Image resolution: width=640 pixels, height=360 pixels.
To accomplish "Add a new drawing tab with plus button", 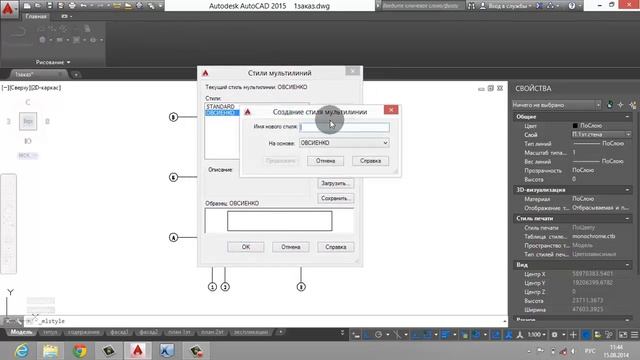I will [x=76, y=75].
